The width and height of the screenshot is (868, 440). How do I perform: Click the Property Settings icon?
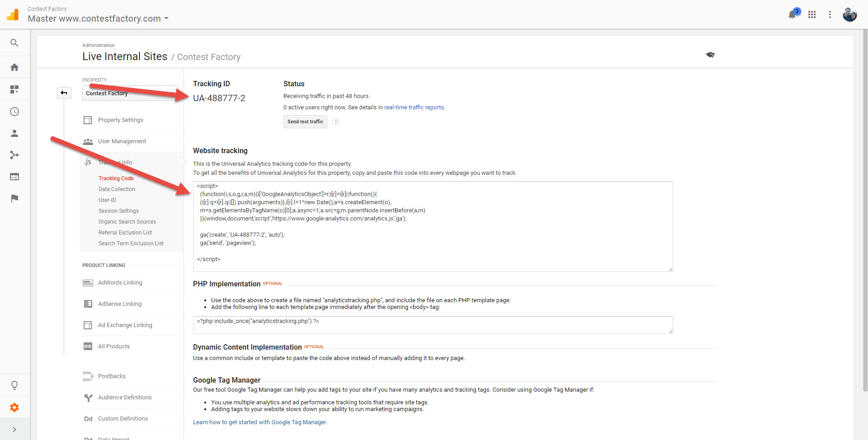click(x=88, y=120)
